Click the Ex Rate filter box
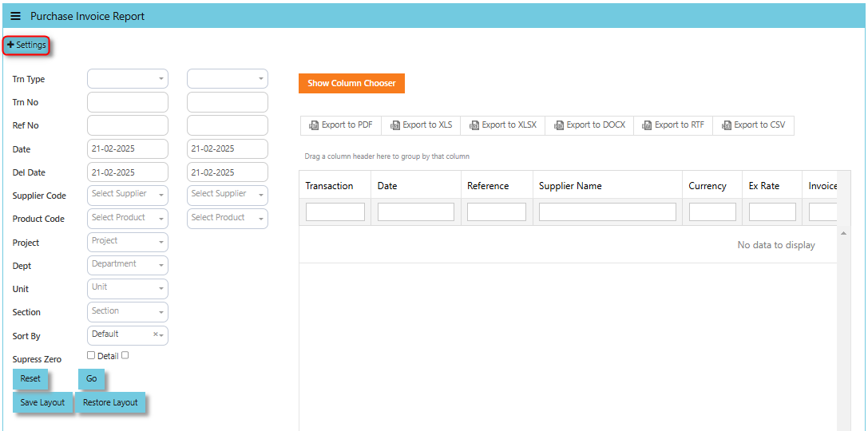868x431 pixels. pos(772,212)
